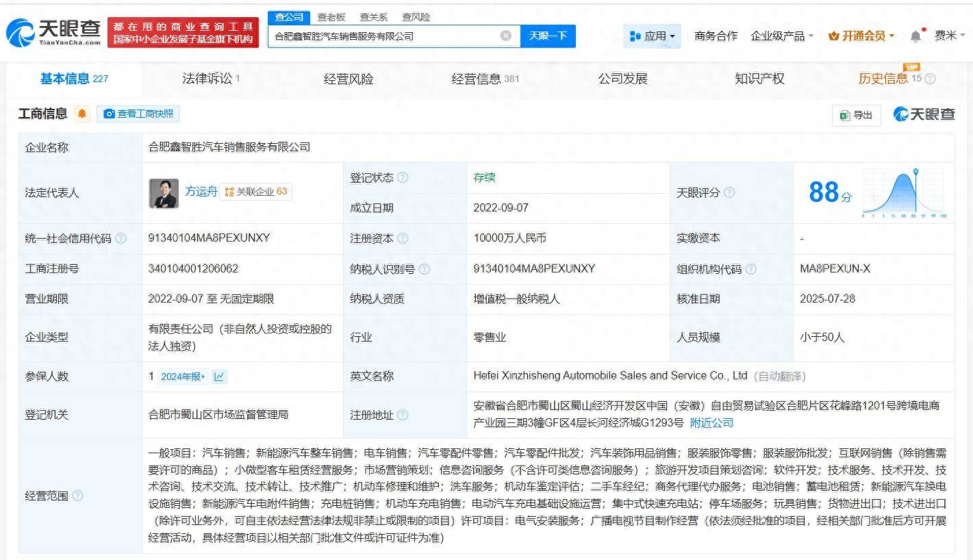973x560 pixels.
Task: Click the help icon beside 登记状态
Action: 403,177
